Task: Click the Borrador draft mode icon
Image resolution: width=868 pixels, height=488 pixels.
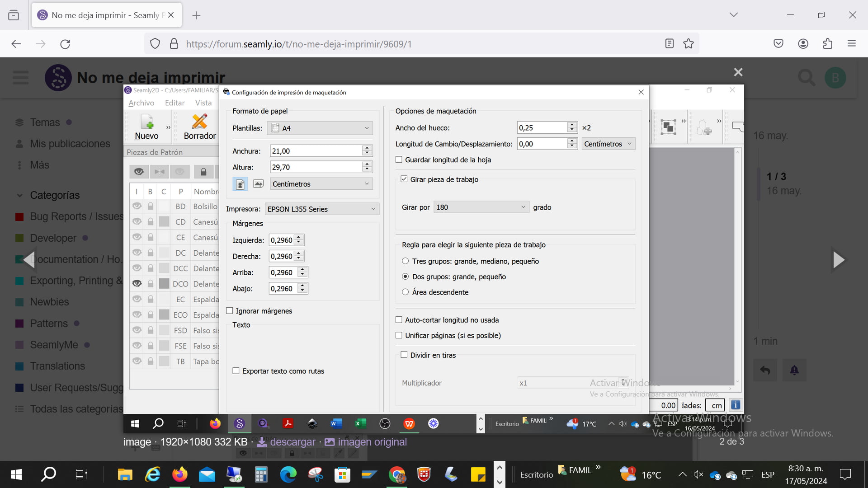Action: pyautogui.click(x=200, y=127)
